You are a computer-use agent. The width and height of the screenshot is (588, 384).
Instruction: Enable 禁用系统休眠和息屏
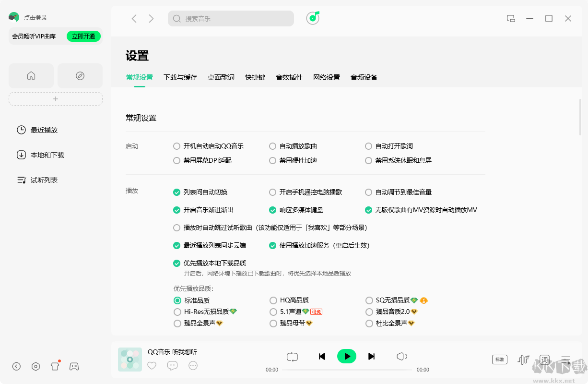point(368,160)
